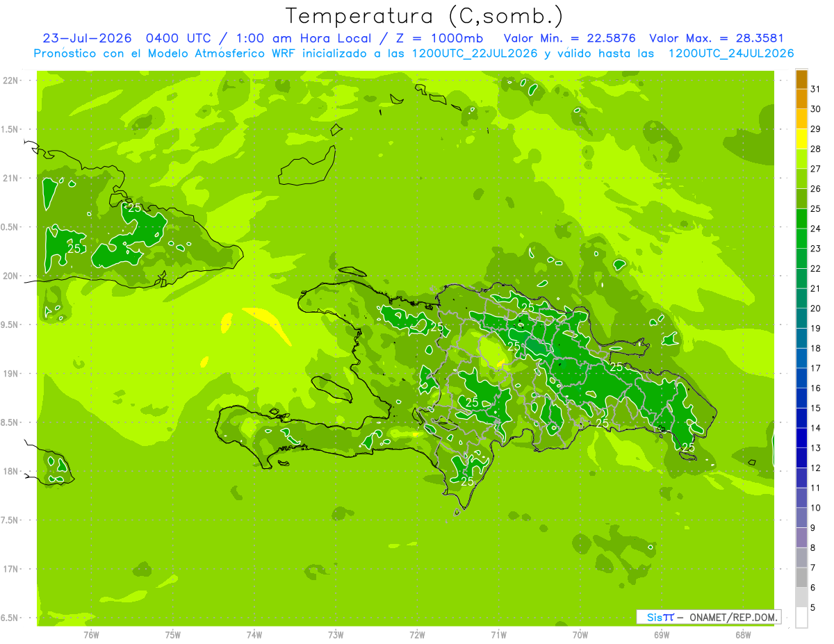
Task: Click legend value "28"
Action: tap(816, 149)
